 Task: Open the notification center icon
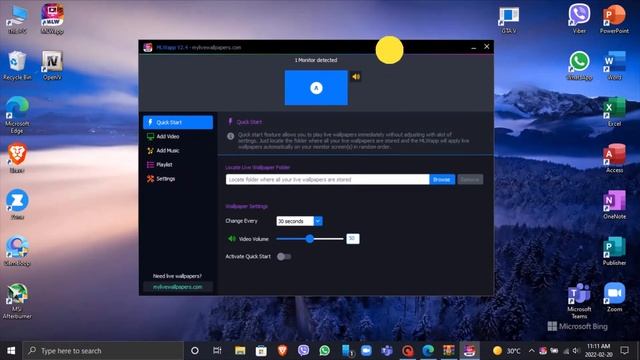[624, 351]
